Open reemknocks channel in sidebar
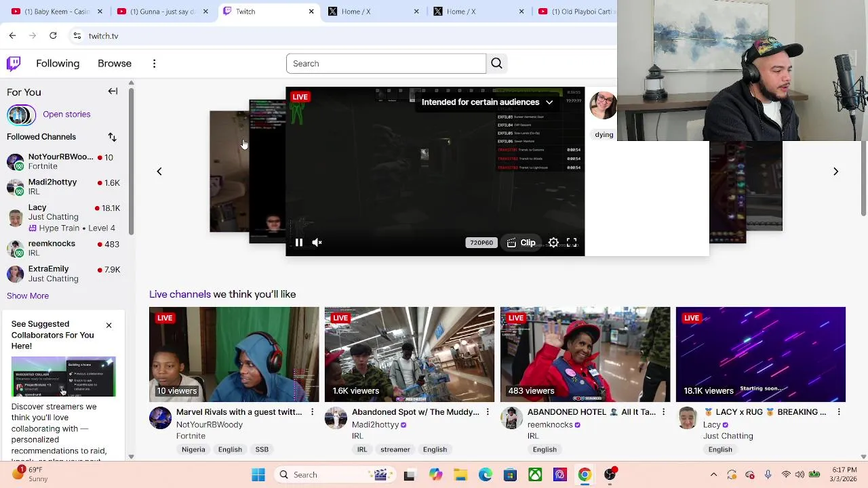Image resolution: width=868 pixels, height=488 pixels. point(64,248)
